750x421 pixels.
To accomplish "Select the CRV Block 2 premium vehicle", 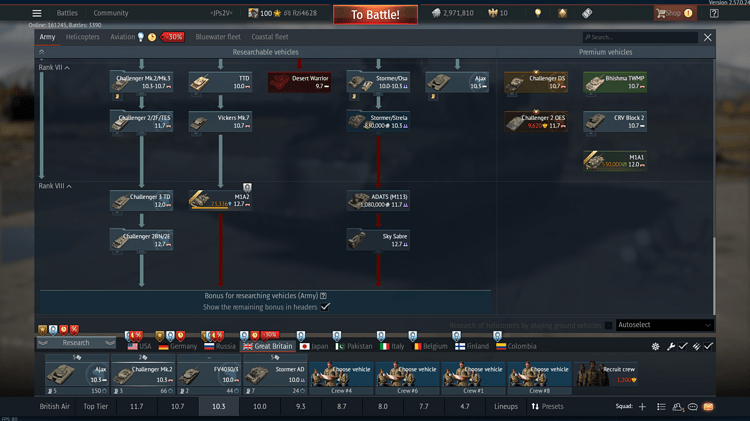I will 615,122.
